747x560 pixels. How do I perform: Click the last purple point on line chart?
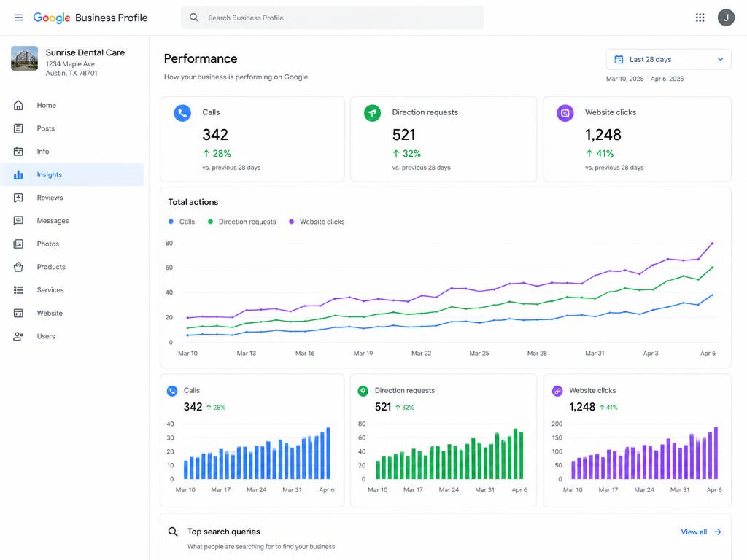coord(713,244)
